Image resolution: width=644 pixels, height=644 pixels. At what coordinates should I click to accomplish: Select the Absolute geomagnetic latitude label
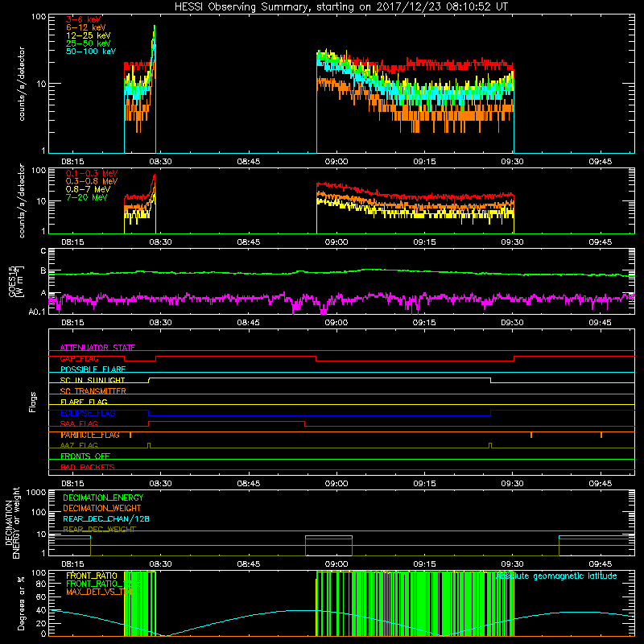[x=556, y=576]
